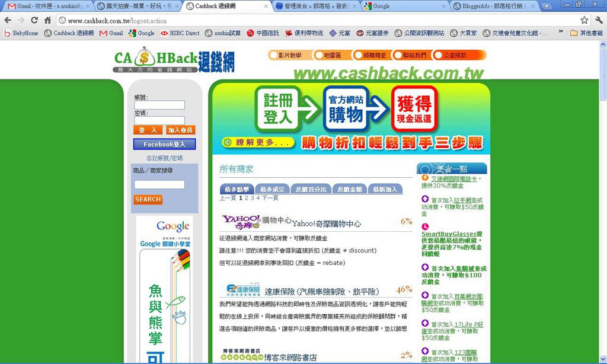This screenshot has width=607, height=364.
Task: Open the nuskin試算 bookmark
Action: [x=223, y=33]
